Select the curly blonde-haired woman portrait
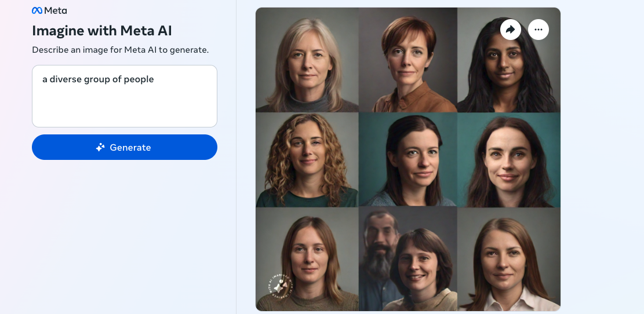This screenshot has width=644, height=314. (307, 160)
